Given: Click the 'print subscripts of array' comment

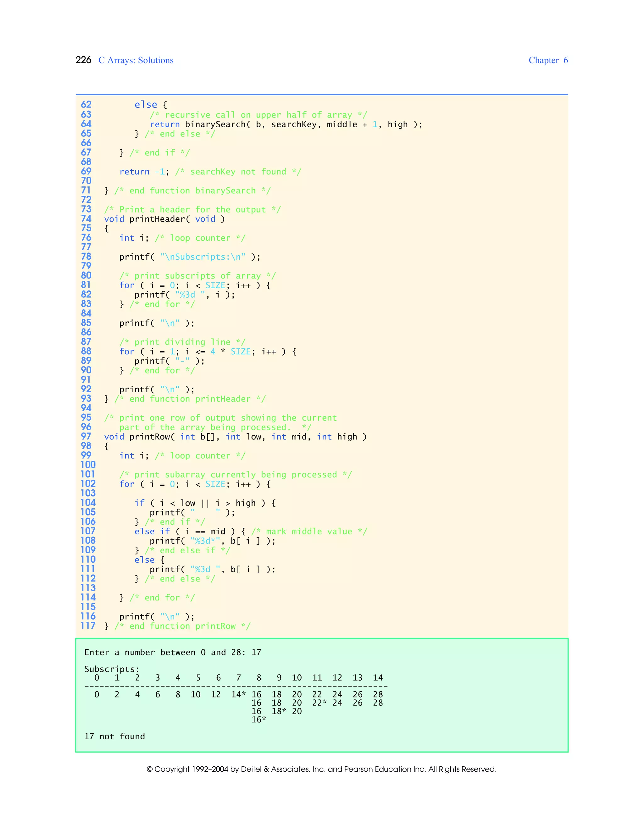Looking at the screenshot, I should (197, 276).
